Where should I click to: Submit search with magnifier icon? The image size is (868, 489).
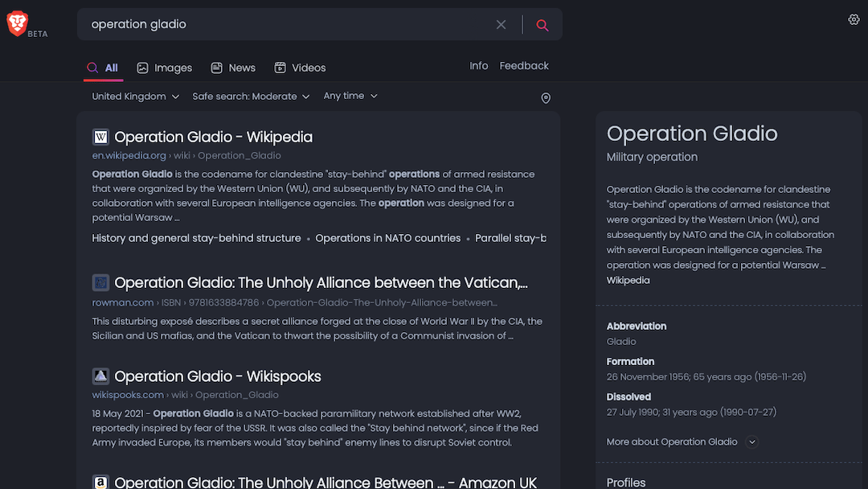click(542, 25)
